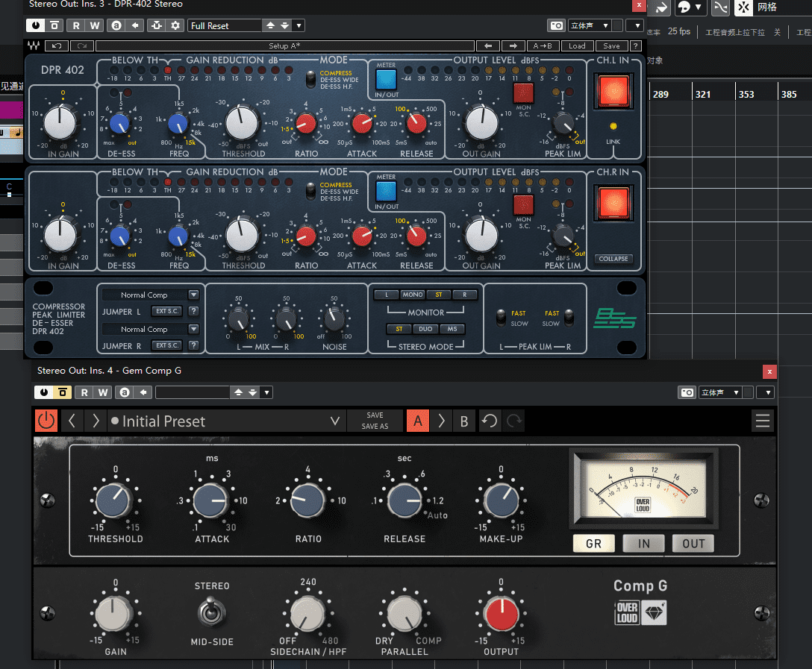The image size is (812, 669).
Task: Click JUMPER L EXT S.C. button
Action: [x=166, y=311]
